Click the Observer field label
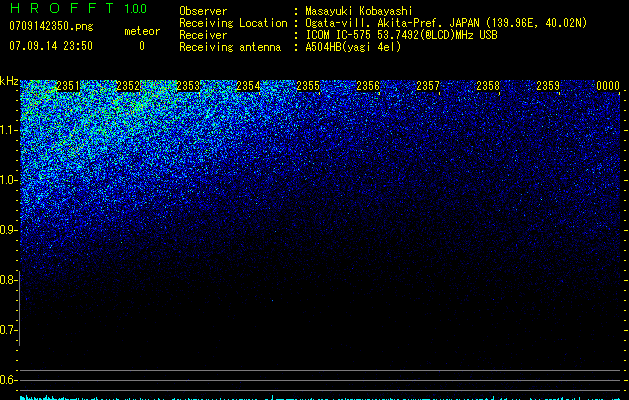Screen dimensions: 629x400 (x=203, y=11)
